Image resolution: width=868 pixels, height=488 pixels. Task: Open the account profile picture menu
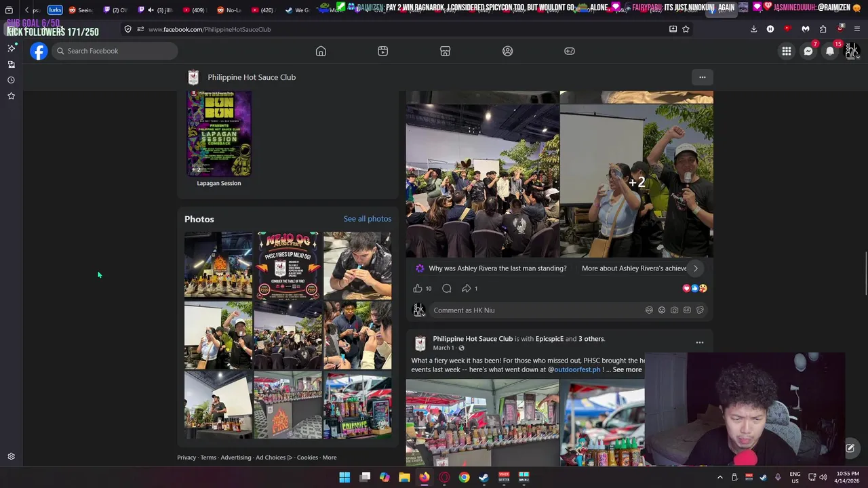(x=852, y=51)
